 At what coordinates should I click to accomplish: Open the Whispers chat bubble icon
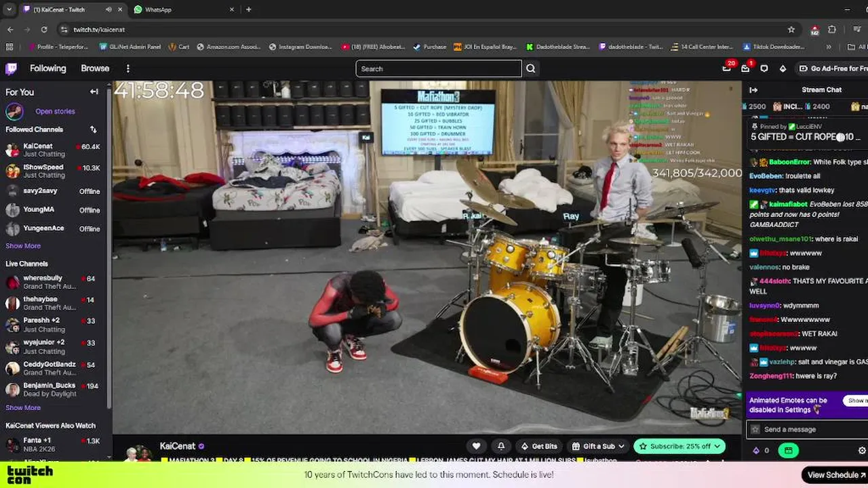tap(764, 68)
